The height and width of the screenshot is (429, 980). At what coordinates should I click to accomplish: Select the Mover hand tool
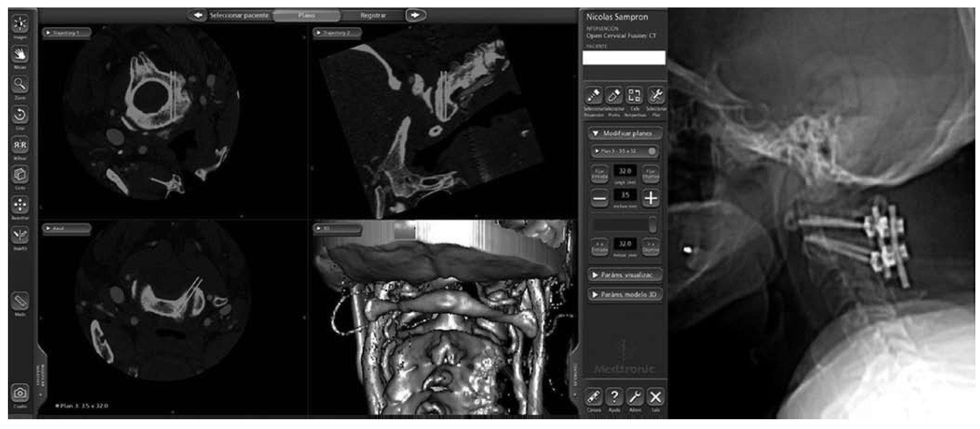pyautogui.click(x=20, y=55)
